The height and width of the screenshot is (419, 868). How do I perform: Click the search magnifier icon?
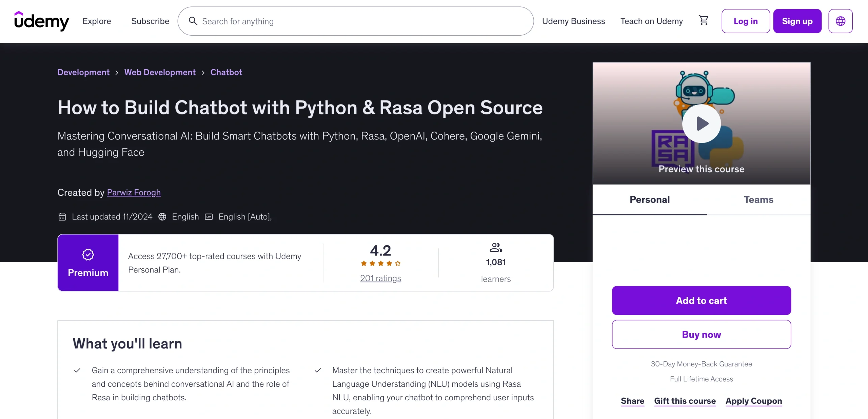coord(193,21)
